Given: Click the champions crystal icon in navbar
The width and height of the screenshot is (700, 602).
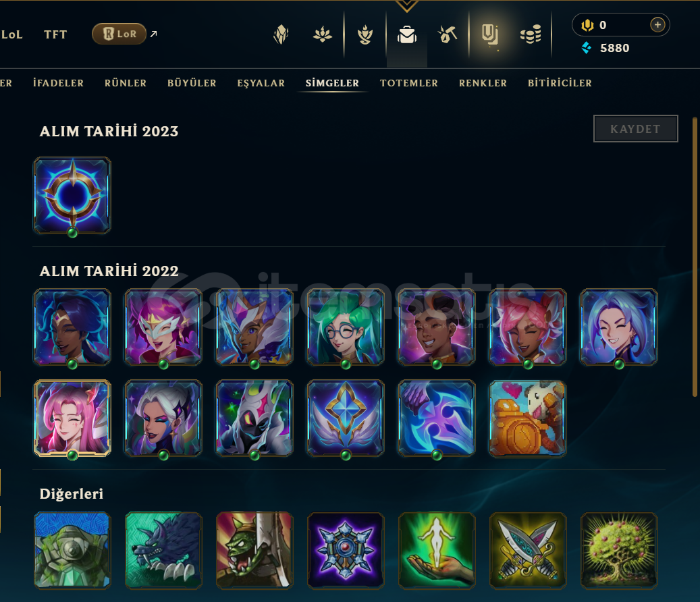Looking at the screenshot, I should pyautogui.click(x=281, y=34).
